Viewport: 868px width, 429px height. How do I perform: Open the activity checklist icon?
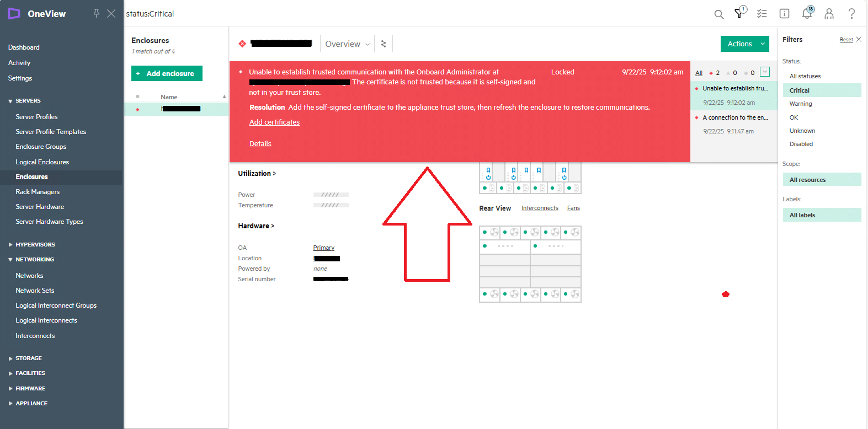(x=762, y=14)
